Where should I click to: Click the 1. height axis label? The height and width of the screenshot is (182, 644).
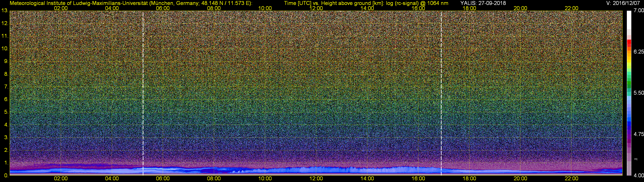click(6, 163)
